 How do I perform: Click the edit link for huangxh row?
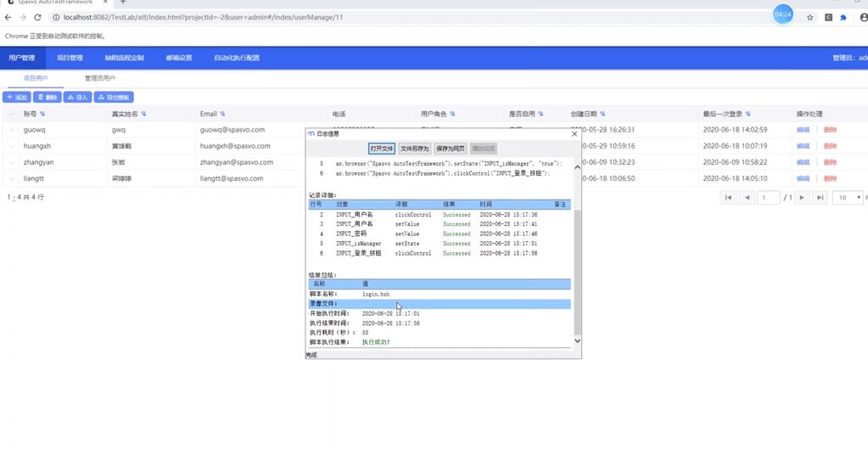803,146
